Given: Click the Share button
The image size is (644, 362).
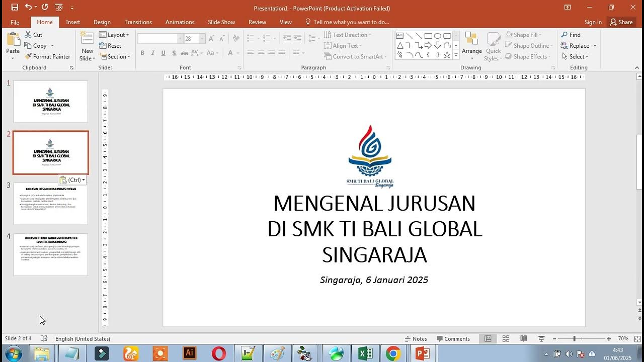Looking at the screenshot, I should [620, 22].
